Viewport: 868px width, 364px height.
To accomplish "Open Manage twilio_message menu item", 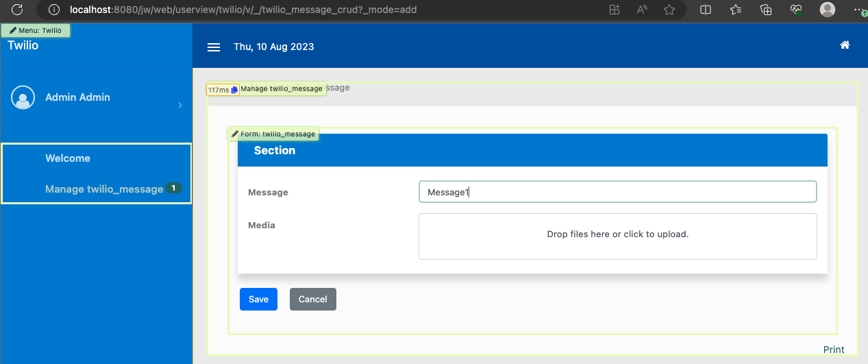I will 104,189.
